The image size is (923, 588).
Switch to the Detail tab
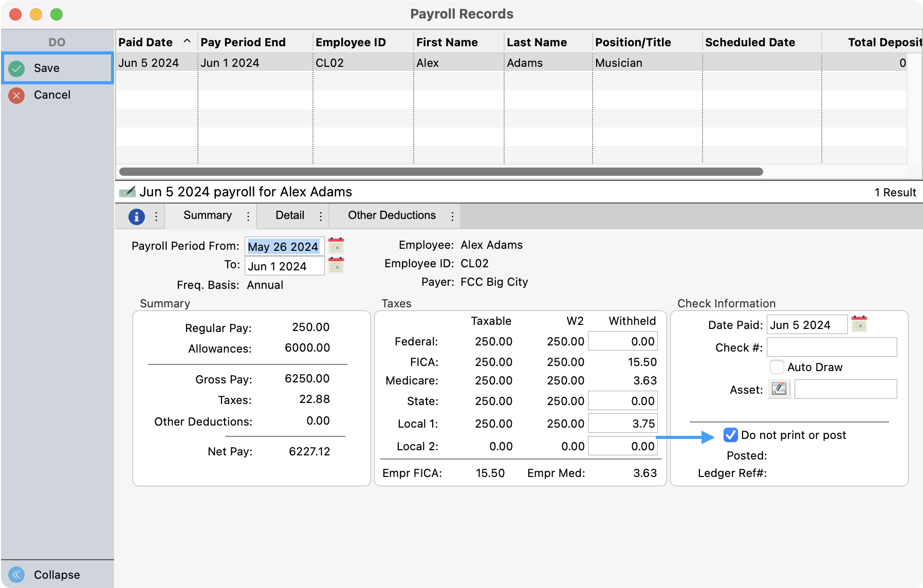290,215
